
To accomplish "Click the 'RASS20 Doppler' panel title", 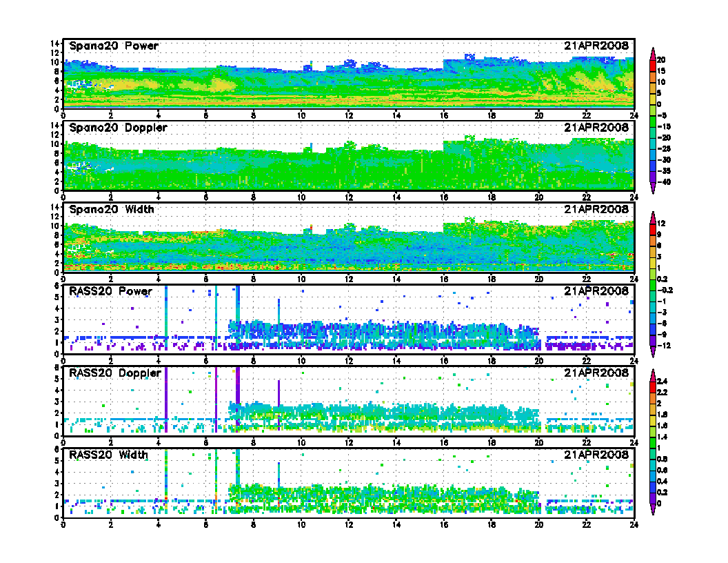I will (x=114, y=373).
